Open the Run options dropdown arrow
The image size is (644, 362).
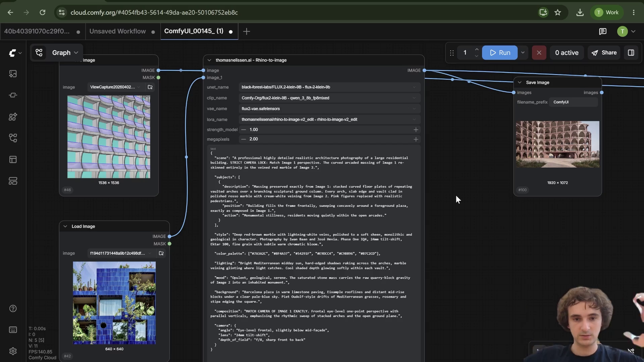pyautogui.click(x=523, y=53)
